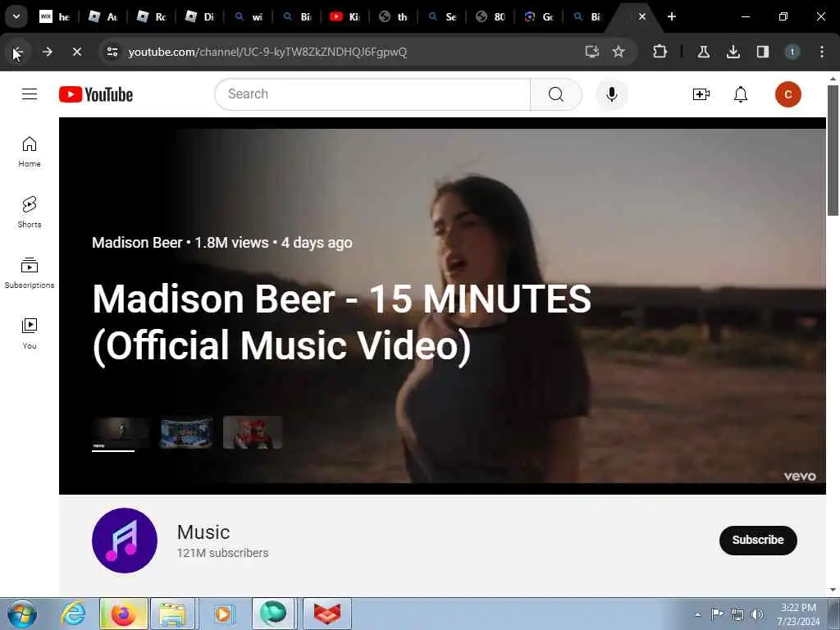The width and height of the screenshot is (840, 630).
Task: Click the '121M subscribers' text
Action: tap(223, 553)
